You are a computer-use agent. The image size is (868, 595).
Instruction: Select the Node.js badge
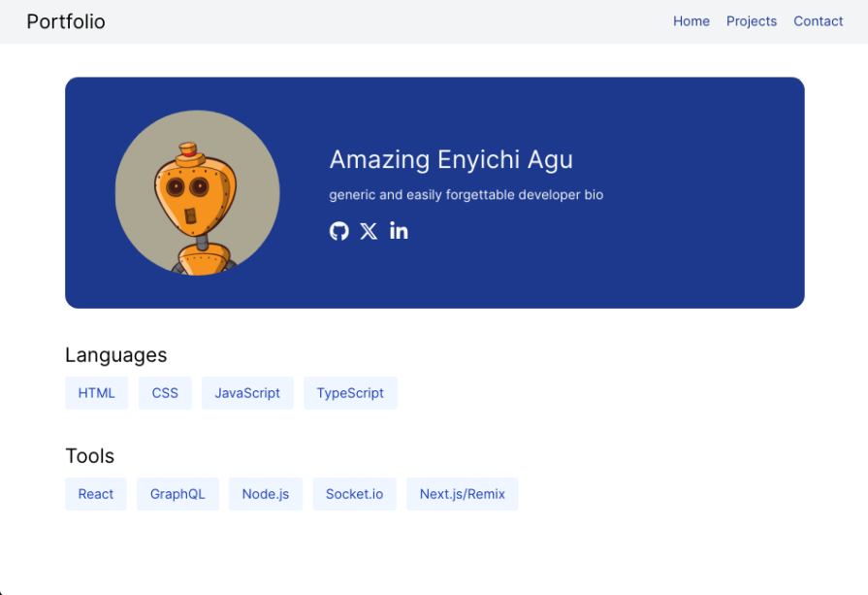[x=265, y=493]
